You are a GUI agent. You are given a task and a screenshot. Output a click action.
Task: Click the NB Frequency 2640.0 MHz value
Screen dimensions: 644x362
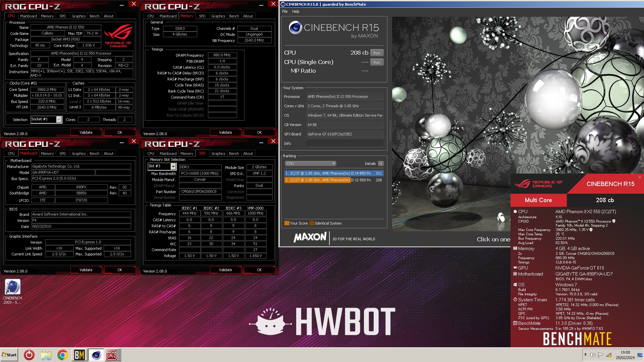click(254, 40)
